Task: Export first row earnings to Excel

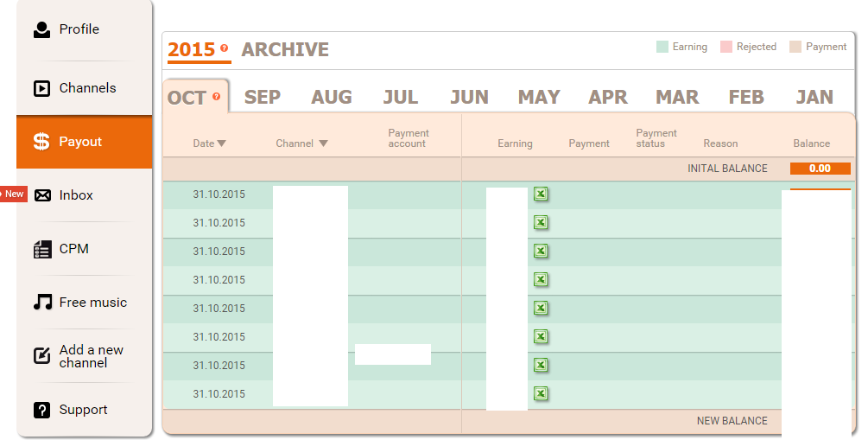Action: 540,194
